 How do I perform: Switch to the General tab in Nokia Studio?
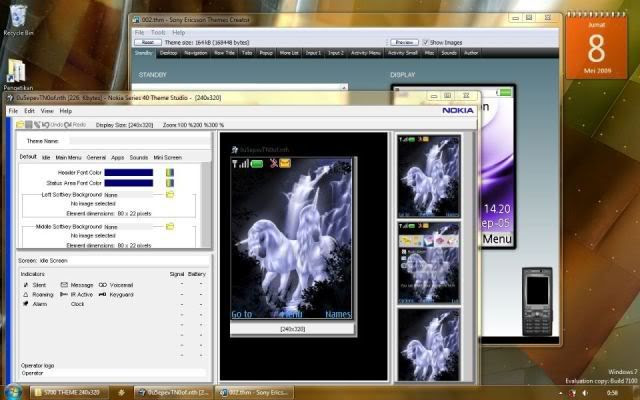[x=96, y=158]
